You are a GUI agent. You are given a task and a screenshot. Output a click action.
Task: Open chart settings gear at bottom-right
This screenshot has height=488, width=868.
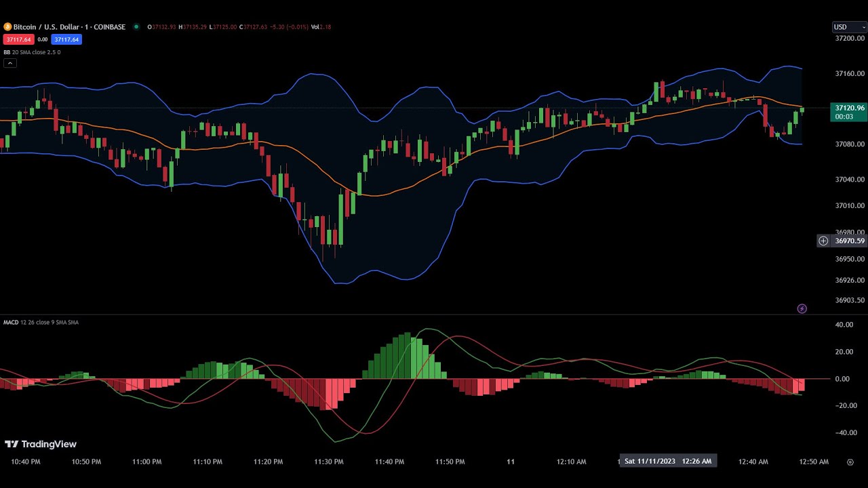850,462
